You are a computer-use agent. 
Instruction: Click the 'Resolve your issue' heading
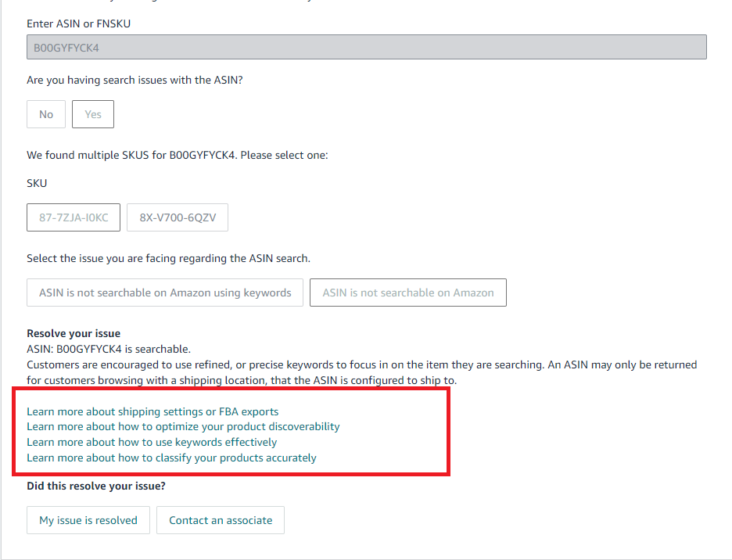[74, 333]
